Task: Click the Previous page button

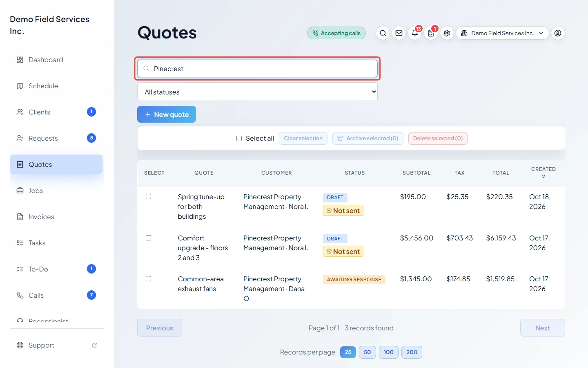Action: pos(160,328)
